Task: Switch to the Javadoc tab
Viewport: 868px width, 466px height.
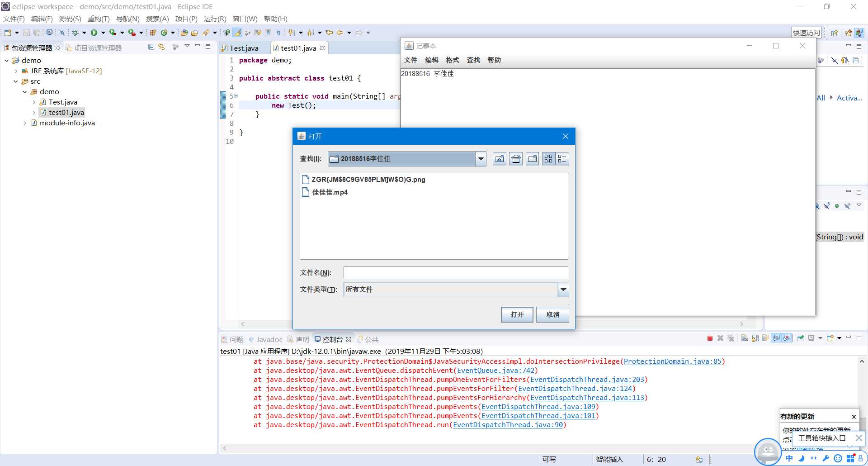Action: pyautogui.click(x=265, y=339)
